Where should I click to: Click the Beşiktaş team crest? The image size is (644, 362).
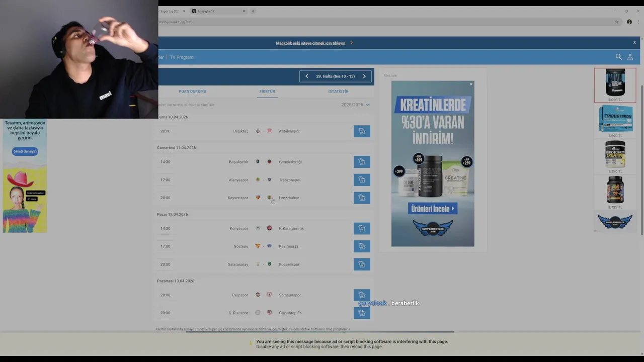258,131
